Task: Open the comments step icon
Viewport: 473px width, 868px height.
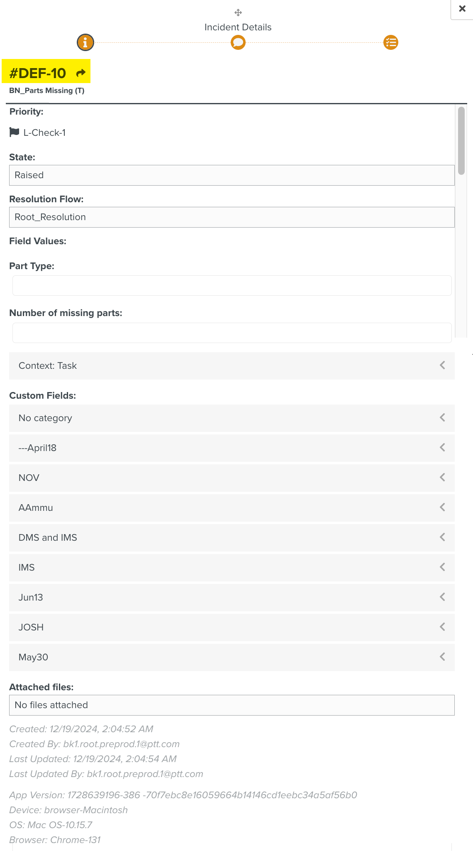Action: 238,42
